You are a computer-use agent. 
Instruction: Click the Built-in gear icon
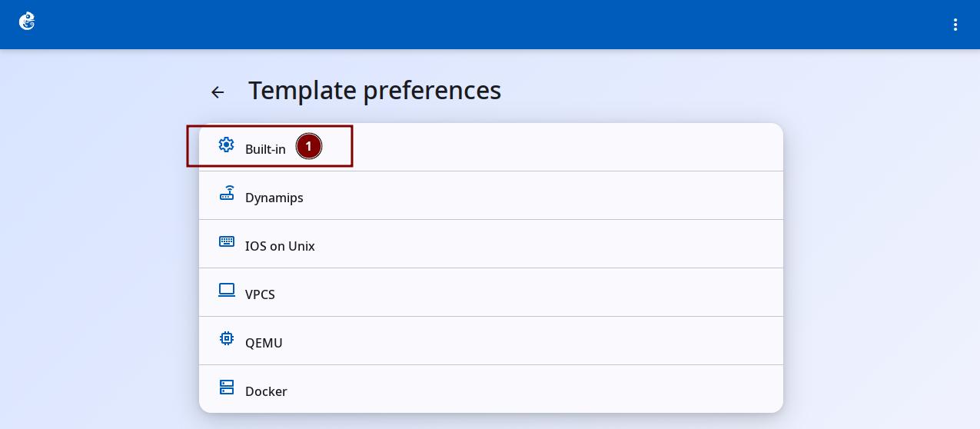(226, 145)
